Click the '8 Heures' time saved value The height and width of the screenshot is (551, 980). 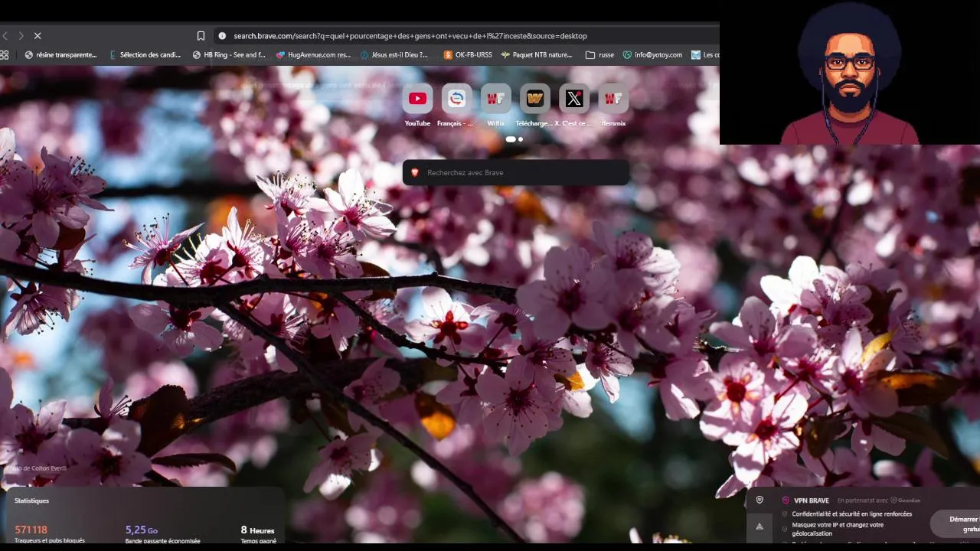tap(257, 530)
